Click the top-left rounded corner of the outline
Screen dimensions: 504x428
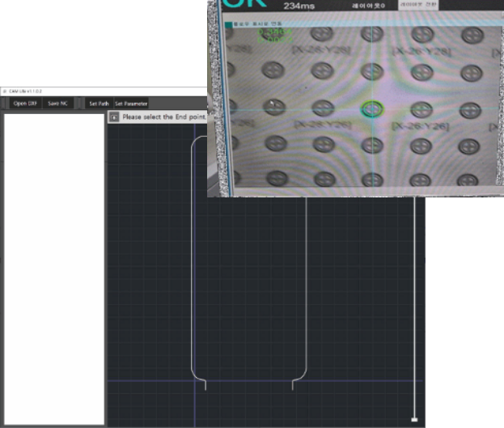(195, 141)
